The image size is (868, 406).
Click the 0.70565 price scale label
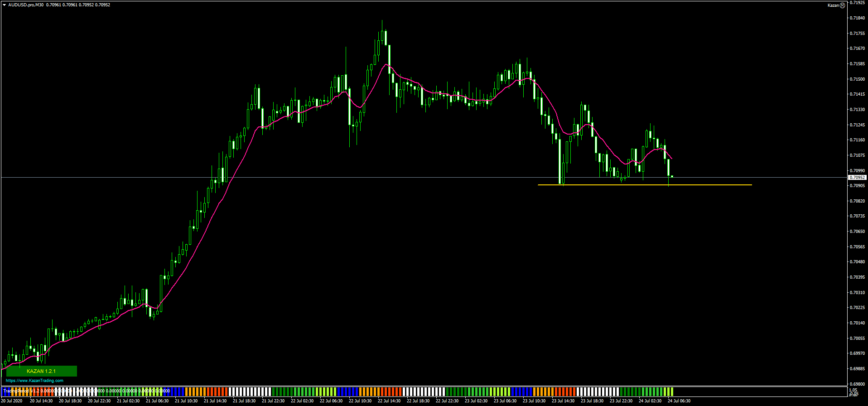858,247
